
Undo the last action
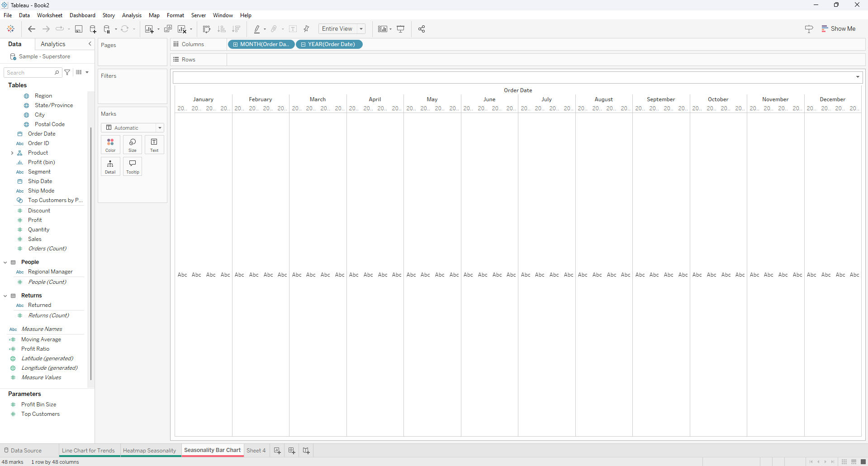click(x=32, y=29)
